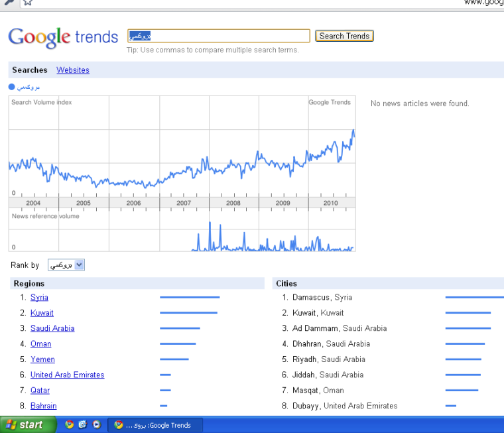Open the Syria region link
Screen dimensions: 504x433
[39, 298]
